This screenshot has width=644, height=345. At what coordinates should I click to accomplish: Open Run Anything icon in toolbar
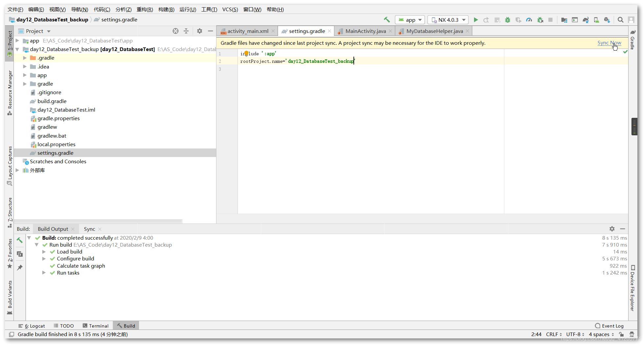(x=575, y=20)
